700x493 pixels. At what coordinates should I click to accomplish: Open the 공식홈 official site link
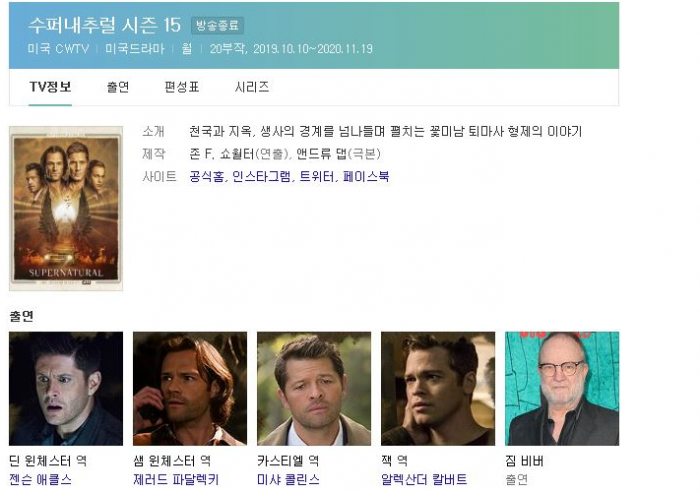tap(206, 176)
